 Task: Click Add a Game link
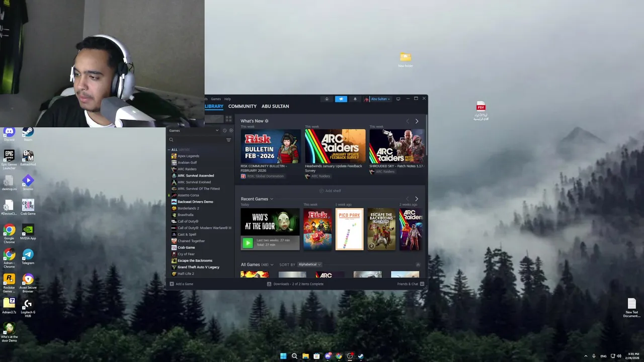pyautogui.click(x=184, y=284)
